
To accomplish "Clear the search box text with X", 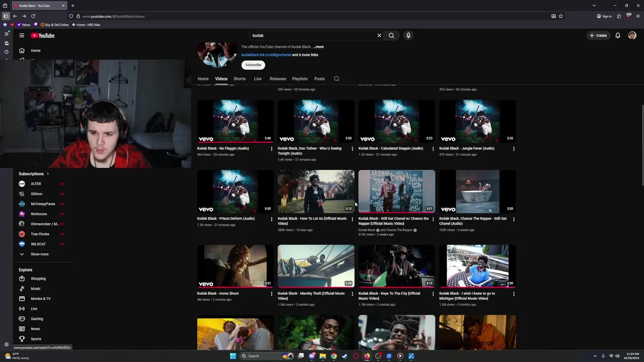I will (379, 35).
